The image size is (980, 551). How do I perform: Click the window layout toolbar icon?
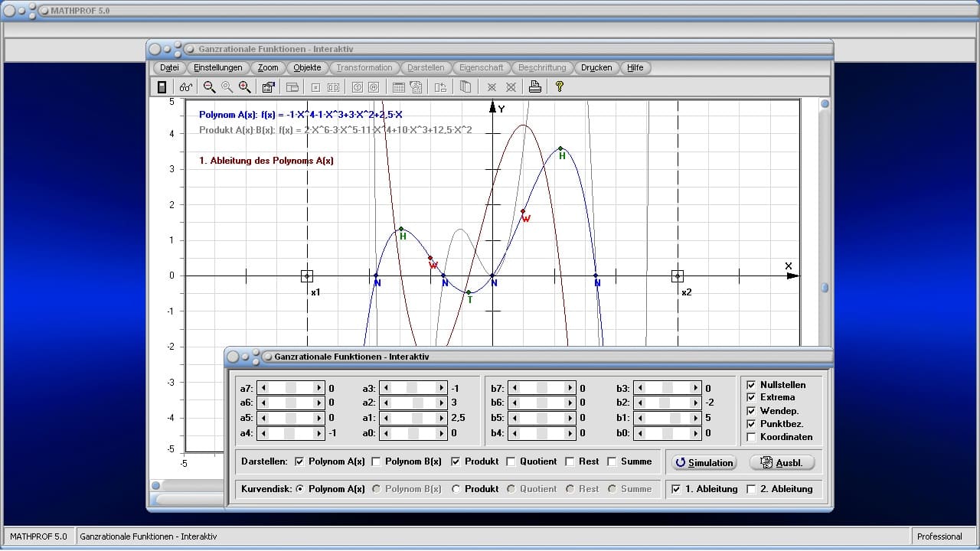pos(292,87)
